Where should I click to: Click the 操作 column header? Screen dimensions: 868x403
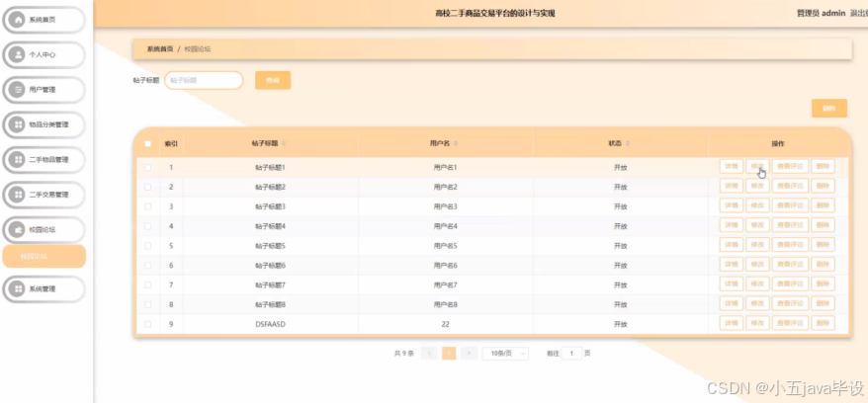tap(778, 144)
